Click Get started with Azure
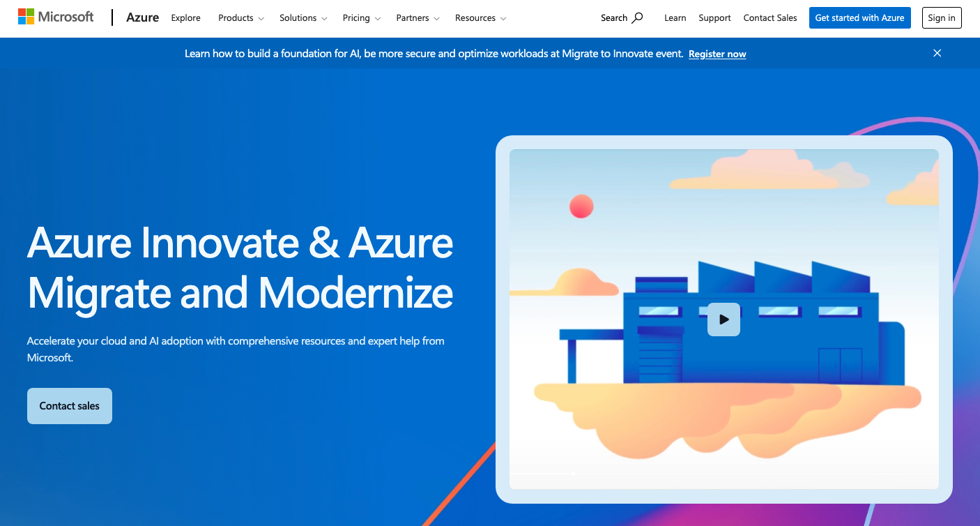The image size is (980, 526). tap(859, 18)
